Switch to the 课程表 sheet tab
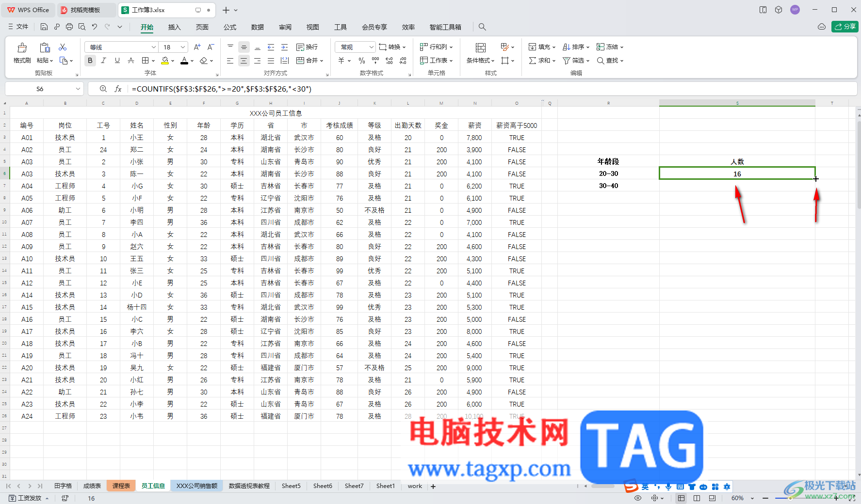Screen dimensions: 861x504 pyautogui.click(x=121, y=486)
